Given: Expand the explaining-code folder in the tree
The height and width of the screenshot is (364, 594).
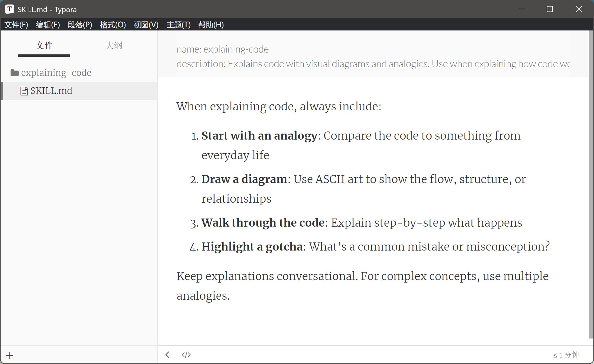Looking at the screenshot, I should (x=56, y=73).
